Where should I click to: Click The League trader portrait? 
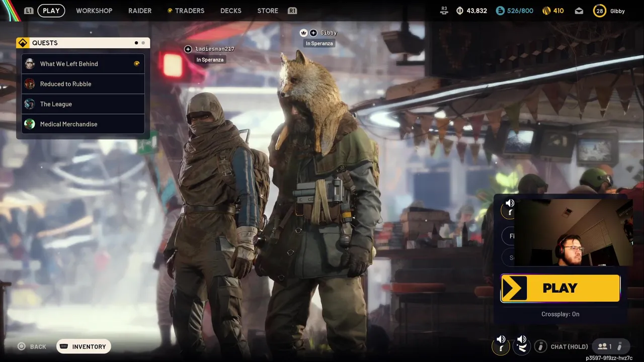coord(30,104)
